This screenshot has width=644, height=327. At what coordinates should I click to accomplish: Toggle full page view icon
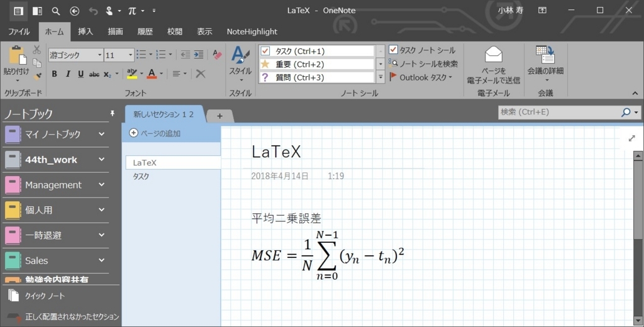click(x=18, y=11)
